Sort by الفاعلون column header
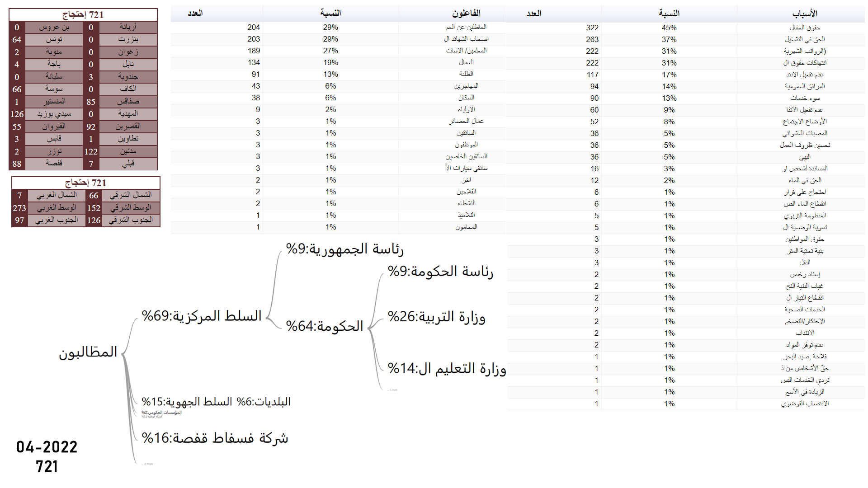Screen dimensions: 868x488 (466, 13)
